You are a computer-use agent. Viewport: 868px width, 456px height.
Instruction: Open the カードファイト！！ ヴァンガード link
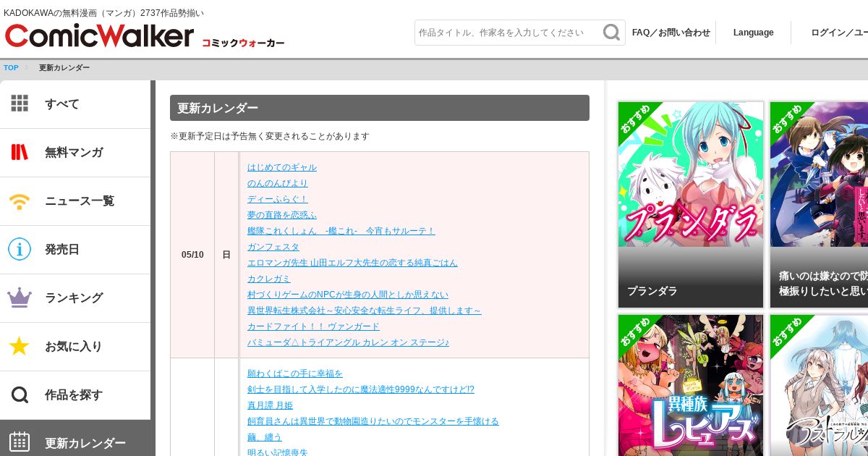coord(313,326)
